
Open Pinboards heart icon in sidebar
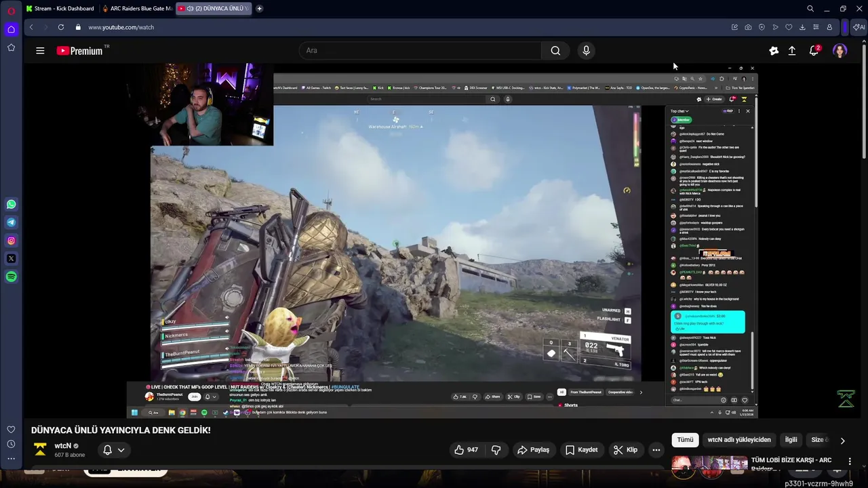tap(11, 429)
